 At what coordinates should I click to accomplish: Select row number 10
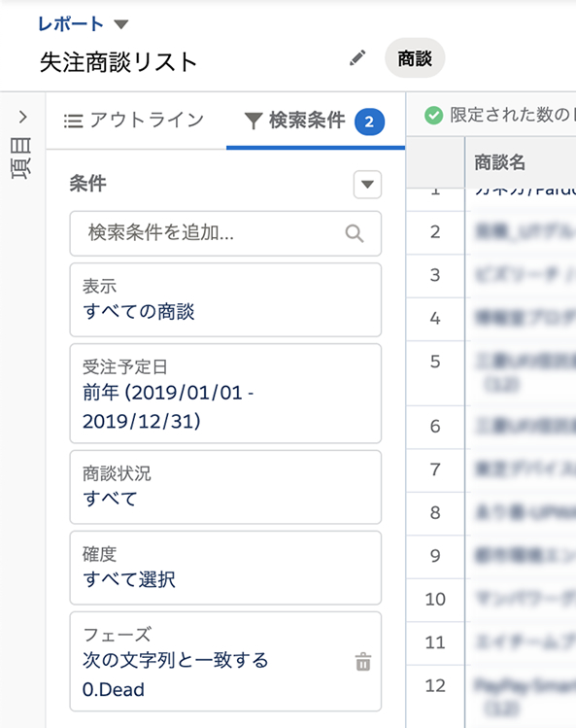(435, 599)
